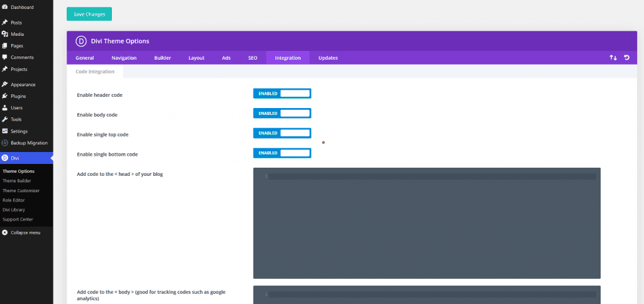Click the Tools wrench icon
Image resolution: width=644 pixels, height=304 pixels.
pyautogui.click(x=5, y=119)
